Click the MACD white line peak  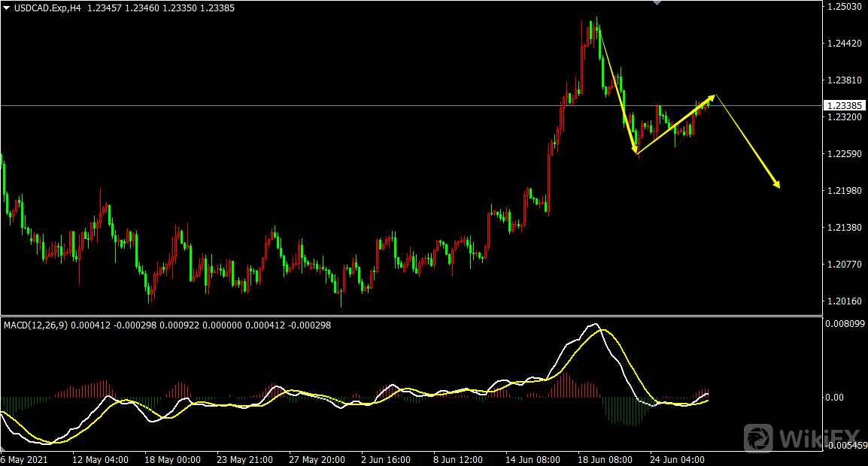[594, 325]
